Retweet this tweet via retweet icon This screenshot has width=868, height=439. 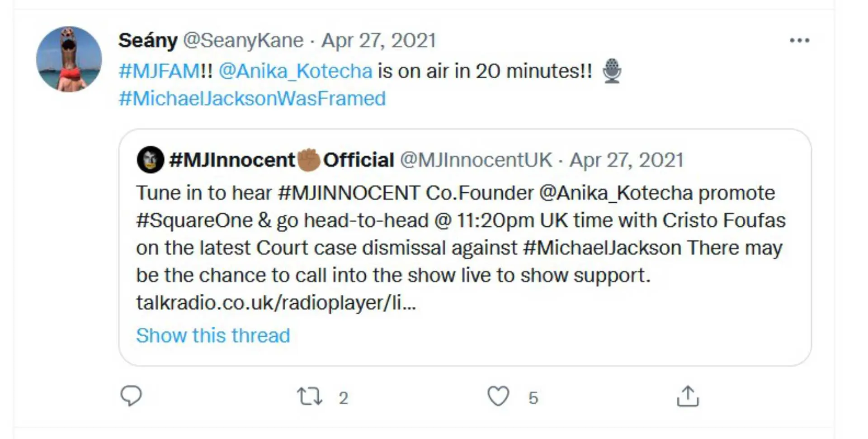[x=310, y=396]
